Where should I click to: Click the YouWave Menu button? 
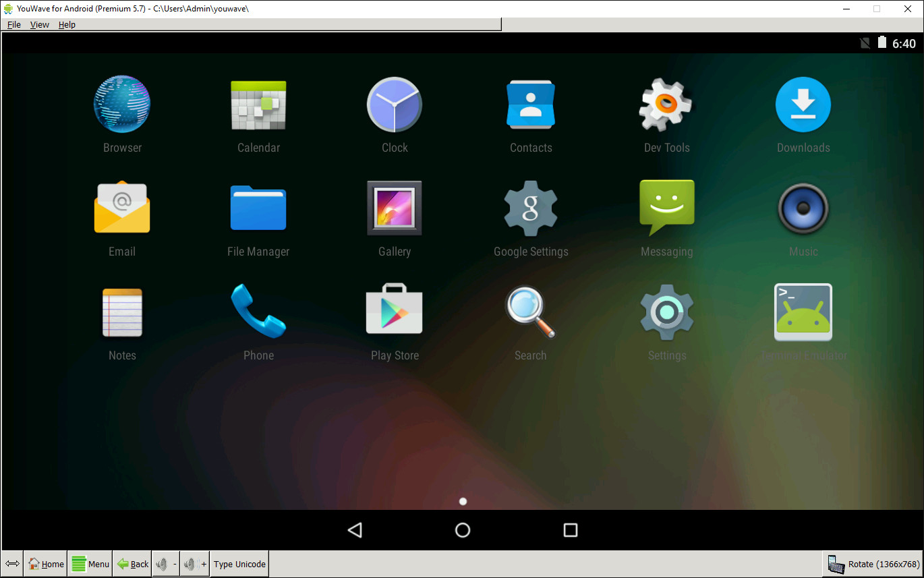click(90, 564)
